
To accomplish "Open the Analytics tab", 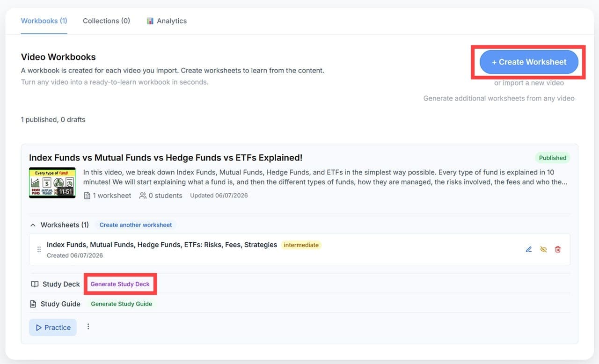I will point(167,21).
